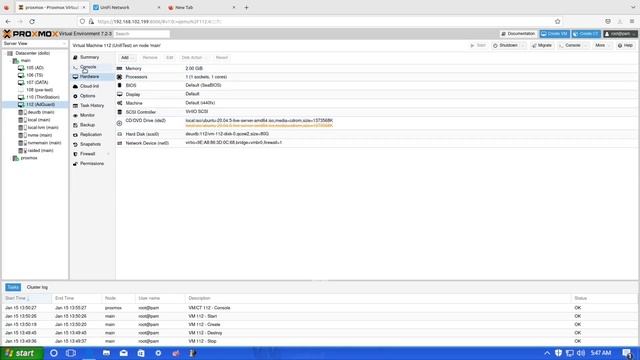
Task: Select the SCSI Controller row
Action: point(377,112)
